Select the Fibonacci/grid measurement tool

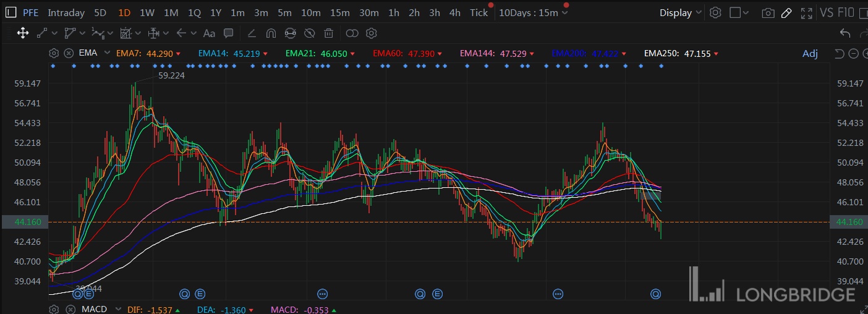[127, 33]
